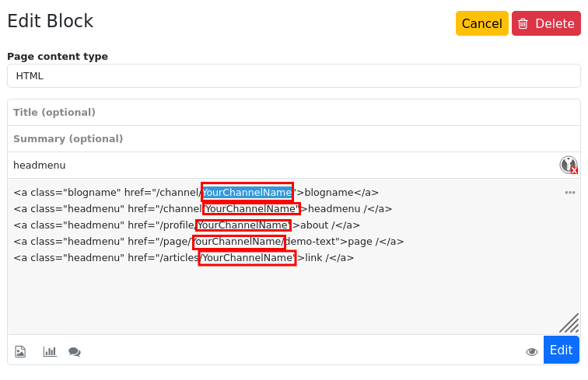
Task: Click the password key icon in headmenu field
Action: [569, 165]
